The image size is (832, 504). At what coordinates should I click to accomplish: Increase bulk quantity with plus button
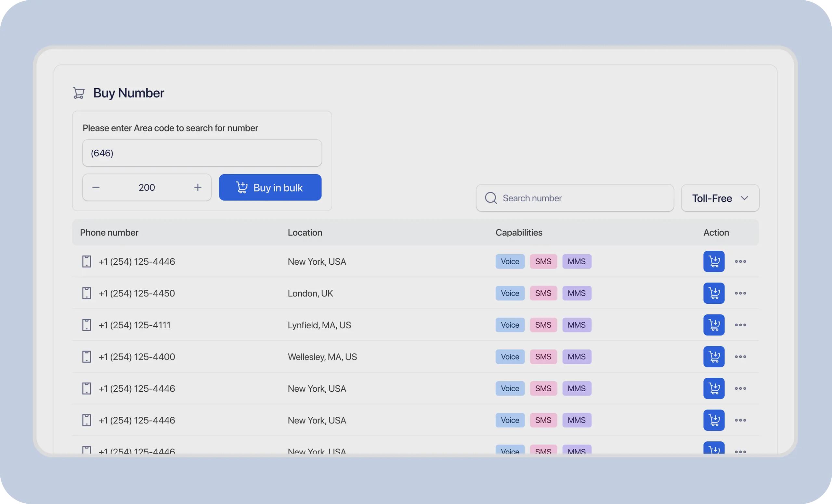pos(198,187)
